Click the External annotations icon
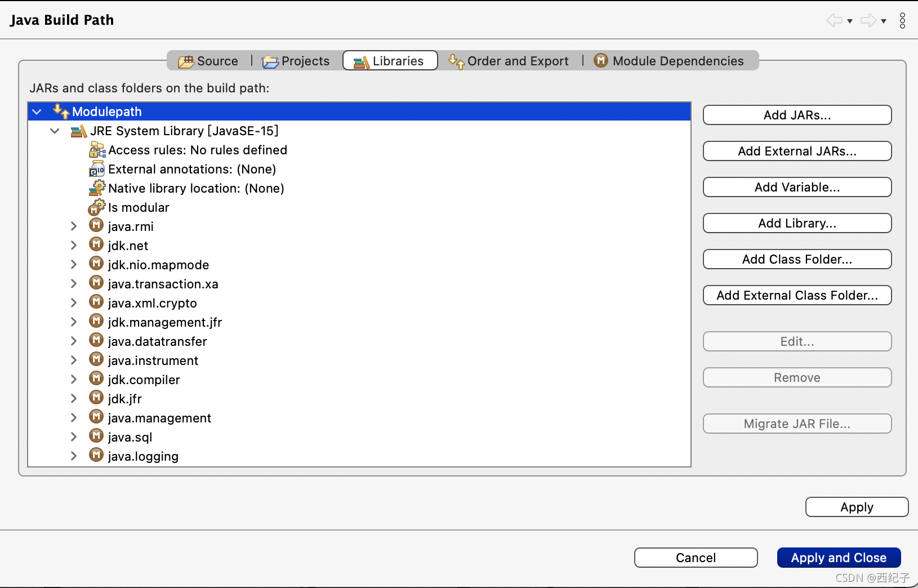918x588 pixels. (x=97, y=169)
